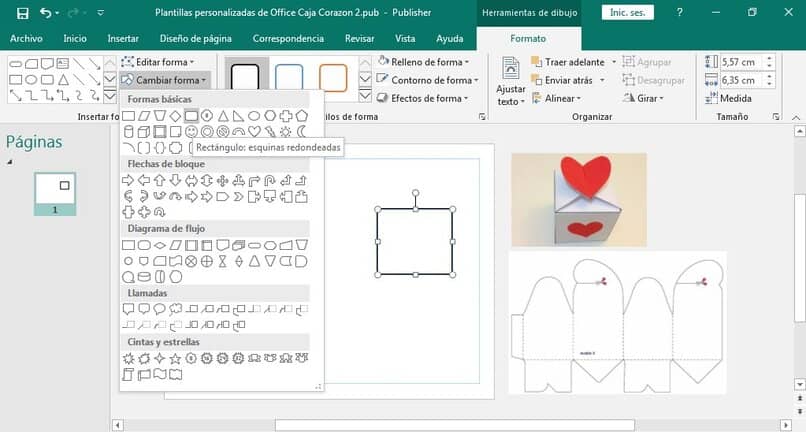Apply the blue outline shape style
806x432 pixels.
[289, 78]
